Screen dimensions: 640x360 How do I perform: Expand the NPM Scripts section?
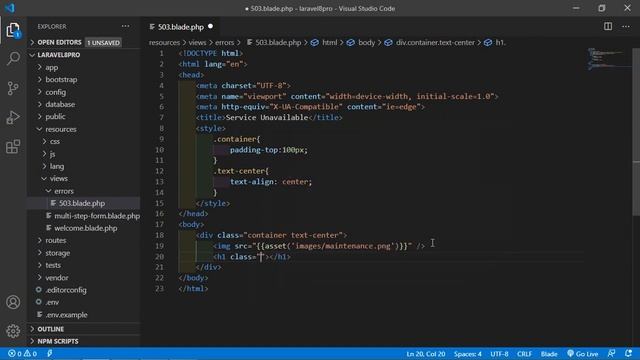(x=58, y=341)
